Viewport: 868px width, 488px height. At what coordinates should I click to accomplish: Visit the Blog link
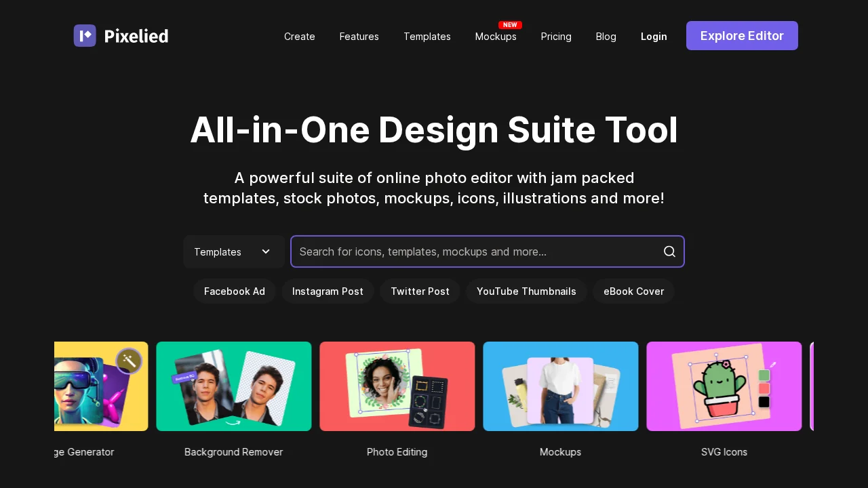606,37
